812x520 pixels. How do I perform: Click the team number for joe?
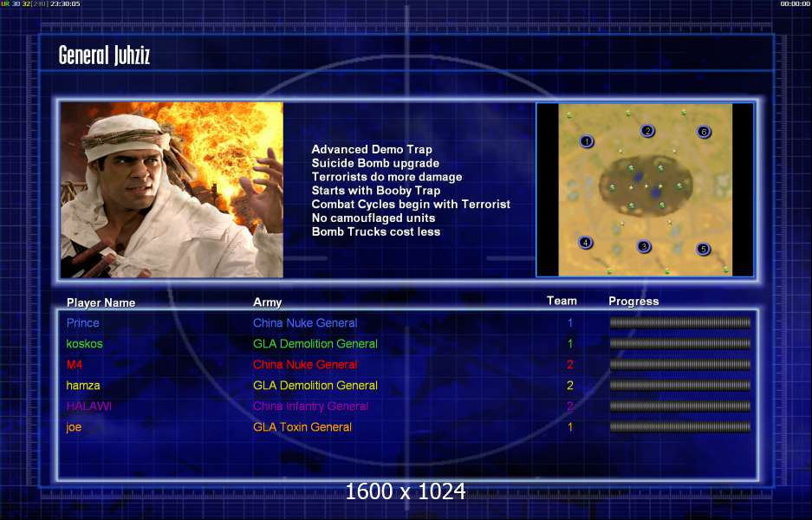coord(570,427)
